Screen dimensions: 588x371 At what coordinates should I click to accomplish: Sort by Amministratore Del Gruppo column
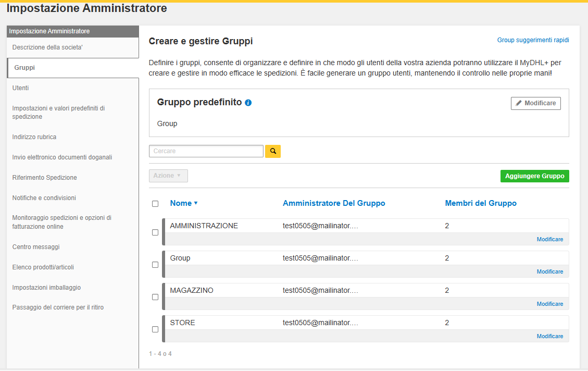click(334, 203)
